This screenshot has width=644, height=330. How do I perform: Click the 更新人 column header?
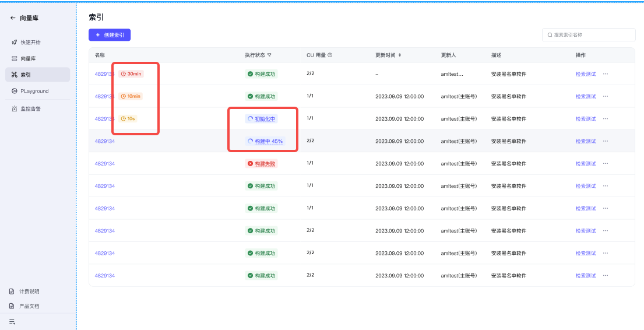tap(449, 55)
